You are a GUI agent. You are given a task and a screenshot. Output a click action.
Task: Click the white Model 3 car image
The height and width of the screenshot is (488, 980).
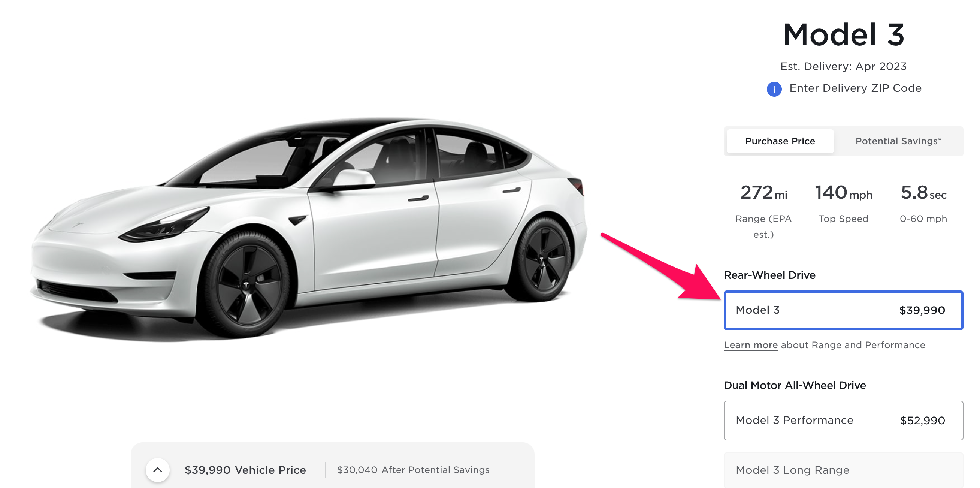point(308,228)
